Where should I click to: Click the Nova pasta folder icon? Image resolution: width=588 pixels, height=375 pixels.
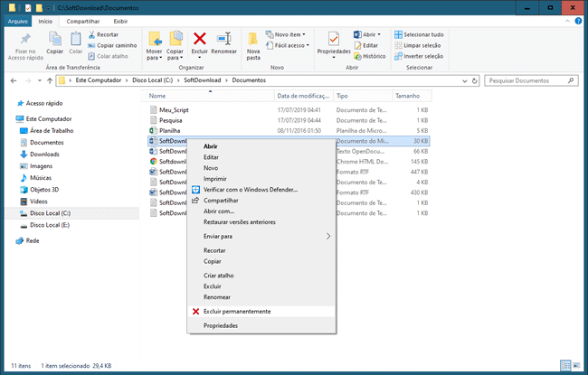253,39
